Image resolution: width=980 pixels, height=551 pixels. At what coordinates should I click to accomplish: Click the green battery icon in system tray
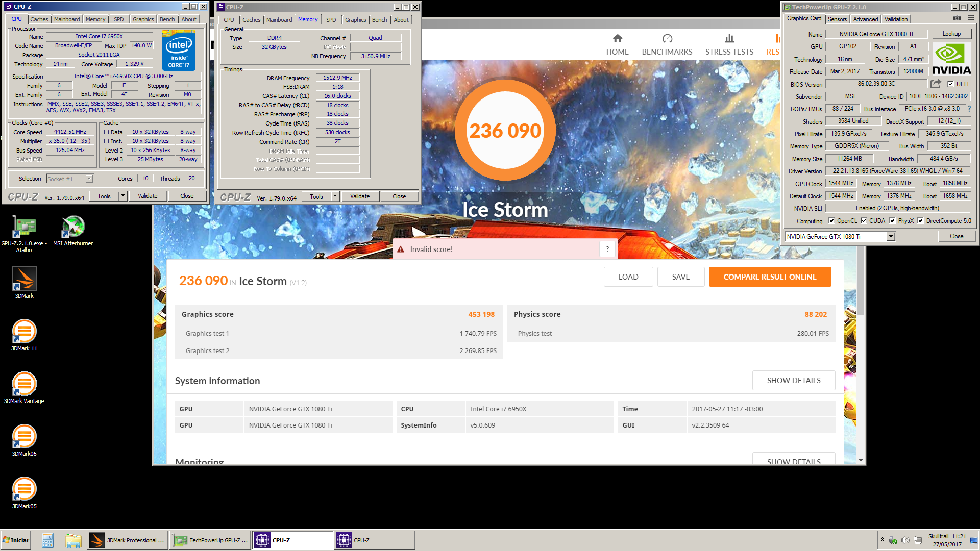(x=893, y=540)
